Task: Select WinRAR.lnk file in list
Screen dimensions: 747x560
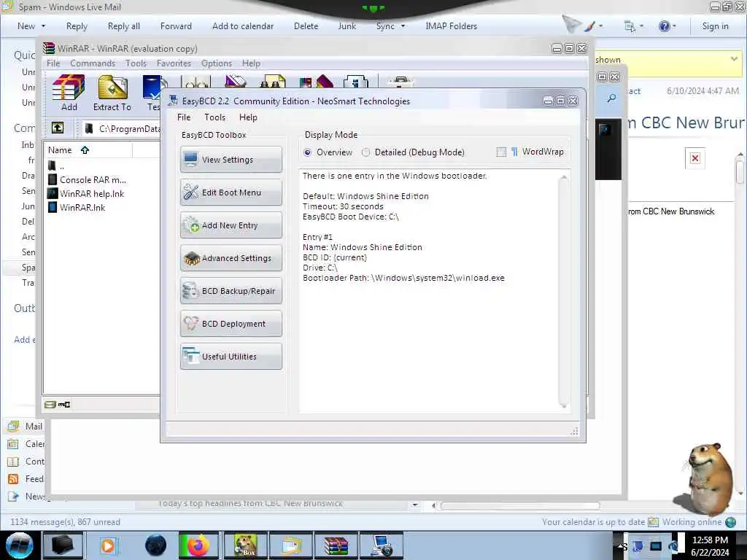Action: click(77, 208)
